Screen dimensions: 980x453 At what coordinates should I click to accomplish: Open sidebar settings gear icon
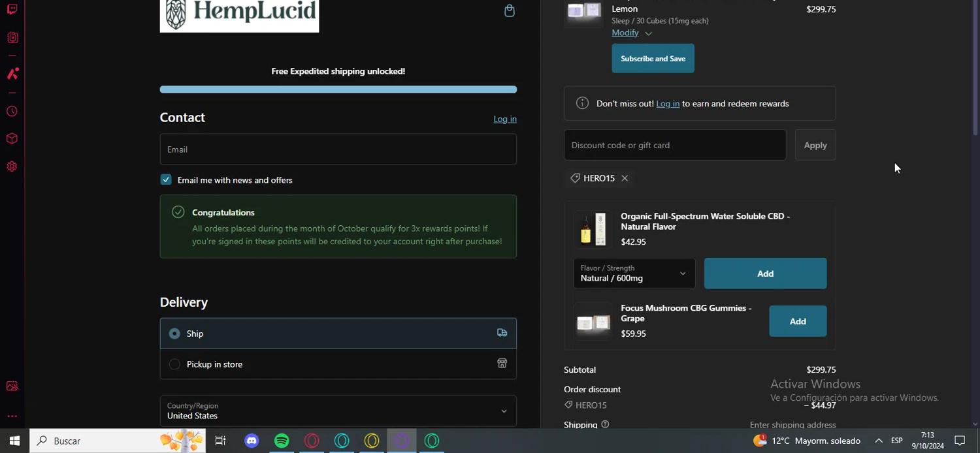12,166
